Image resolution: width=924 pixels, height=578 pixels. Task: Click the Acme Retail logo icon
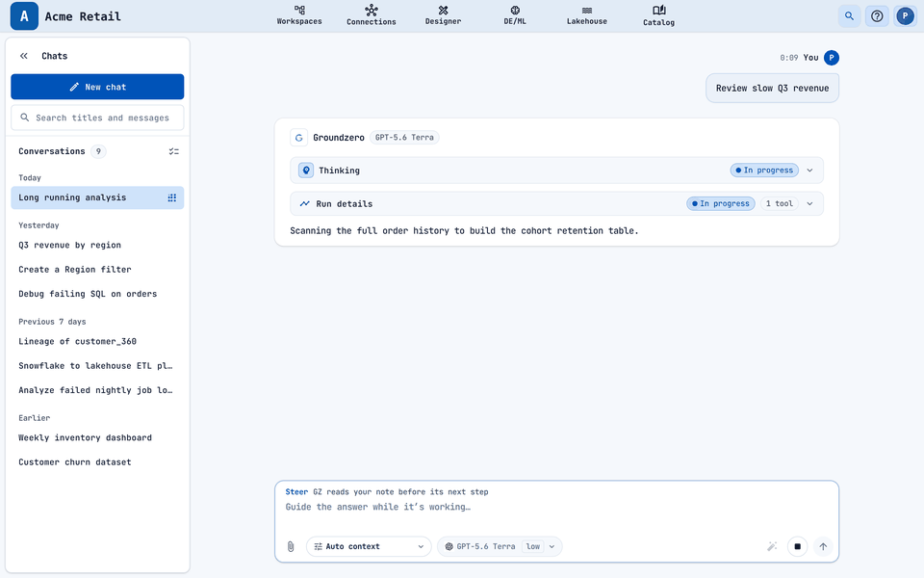pyautogui.click(x=24, y=16)
